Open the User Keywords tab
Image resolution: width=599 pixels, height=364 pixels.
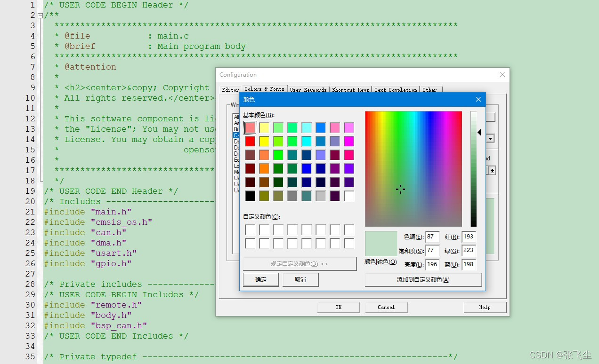click(x=308, y=89)
